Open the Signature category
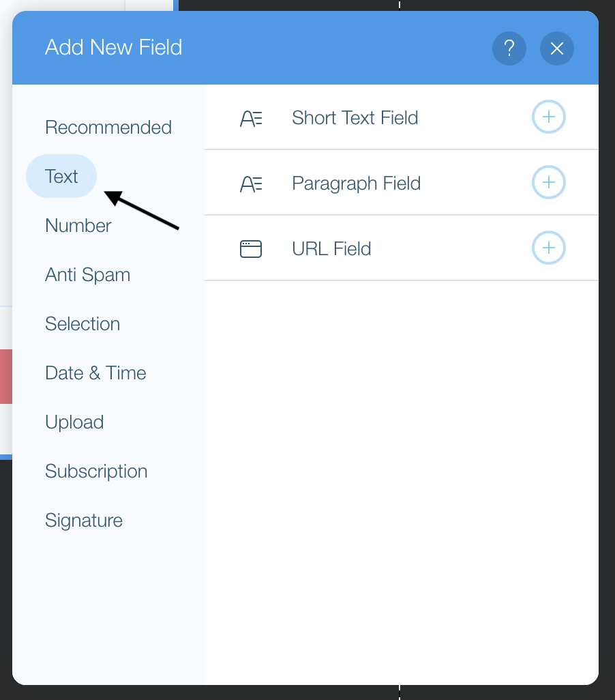615x700 pixels. pos(83,520)
